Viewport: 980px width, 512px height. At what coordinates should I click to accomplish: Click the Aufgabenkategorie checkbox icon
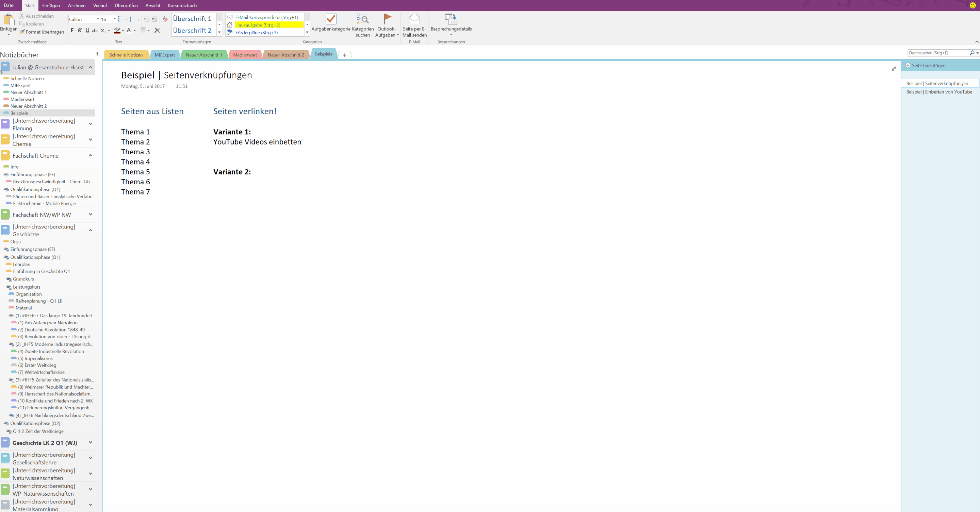(x=331, y=19)
